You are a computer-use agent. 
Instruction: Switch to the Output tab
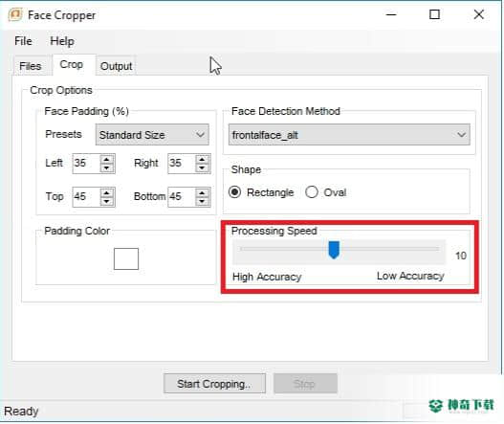(116, 66)
